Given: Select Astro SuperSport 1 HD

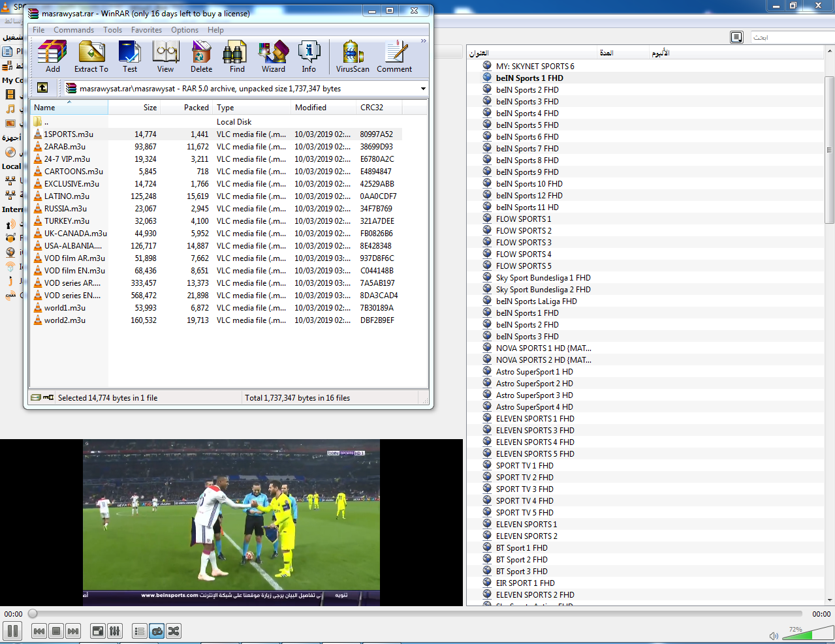Looking at the screenshot, I should 534,372.
